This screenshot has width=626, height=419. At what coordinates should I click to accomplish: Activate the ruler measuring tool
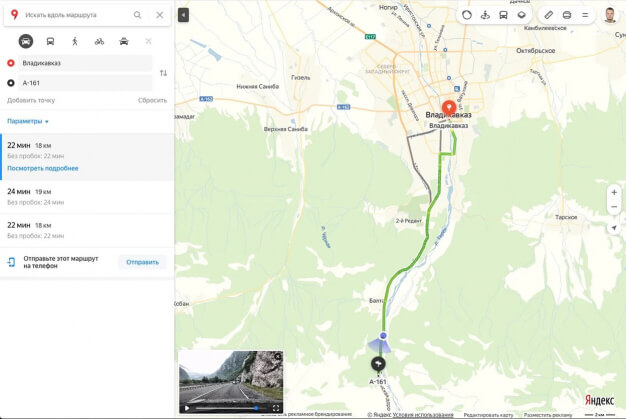549,15
